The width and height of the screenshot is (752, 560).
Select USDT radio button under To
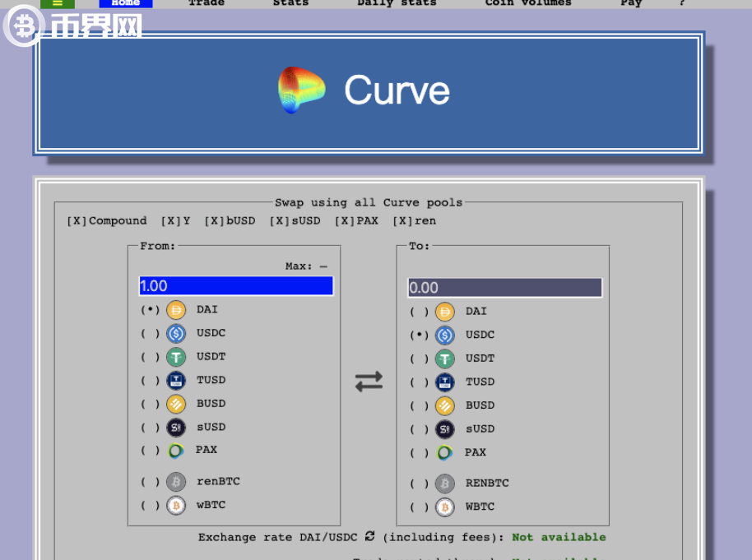coord(419,359)
